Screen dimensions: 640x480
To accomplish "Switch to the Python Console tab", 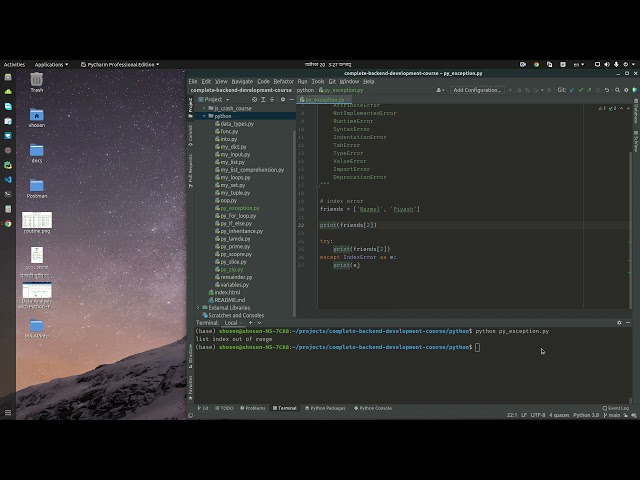I will [373, 408].
